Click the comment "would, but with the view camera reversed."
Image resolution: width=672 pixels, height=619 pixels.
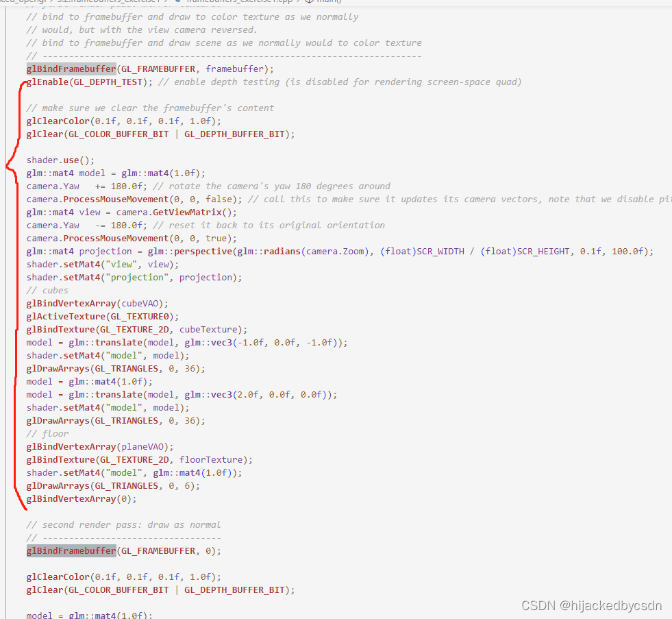pos(142,30)
